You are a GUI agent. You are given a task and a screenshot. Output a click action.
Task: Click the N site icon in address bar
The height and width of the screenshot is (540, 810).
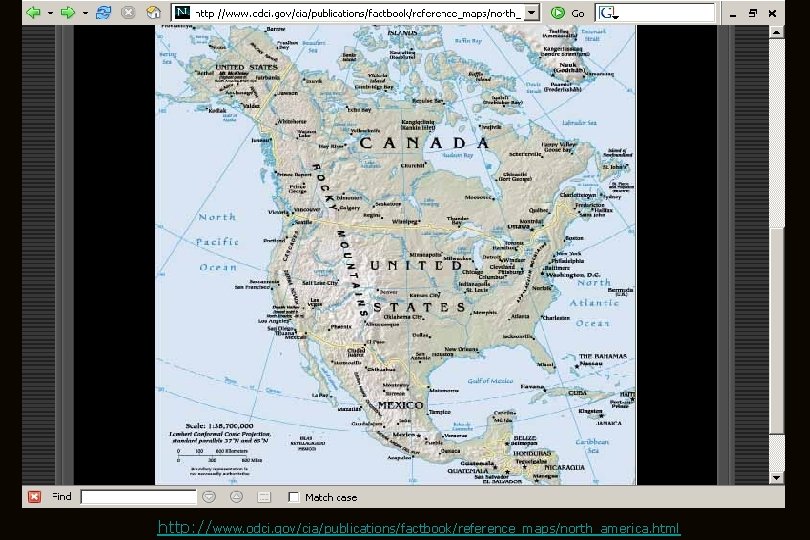pyautogui.click(x=182, y=12)
